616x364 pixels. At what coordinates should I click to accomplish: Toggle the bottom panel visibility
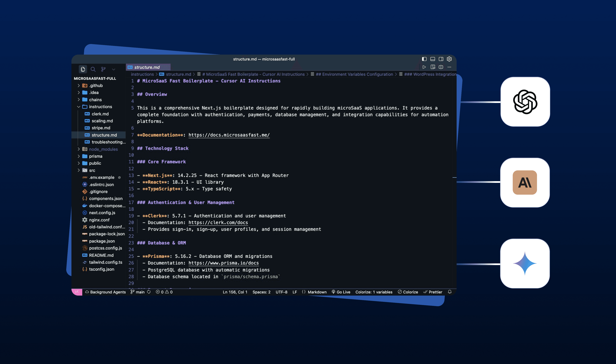pos(433,59)
